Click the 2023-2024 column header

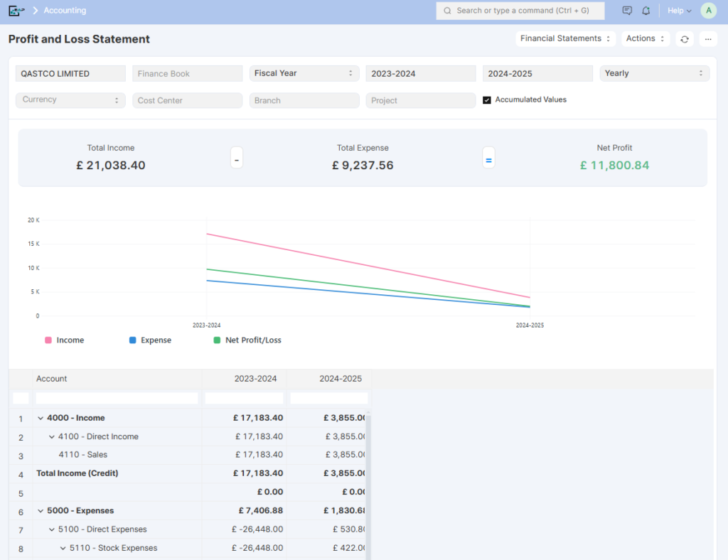tap(245, 379)
